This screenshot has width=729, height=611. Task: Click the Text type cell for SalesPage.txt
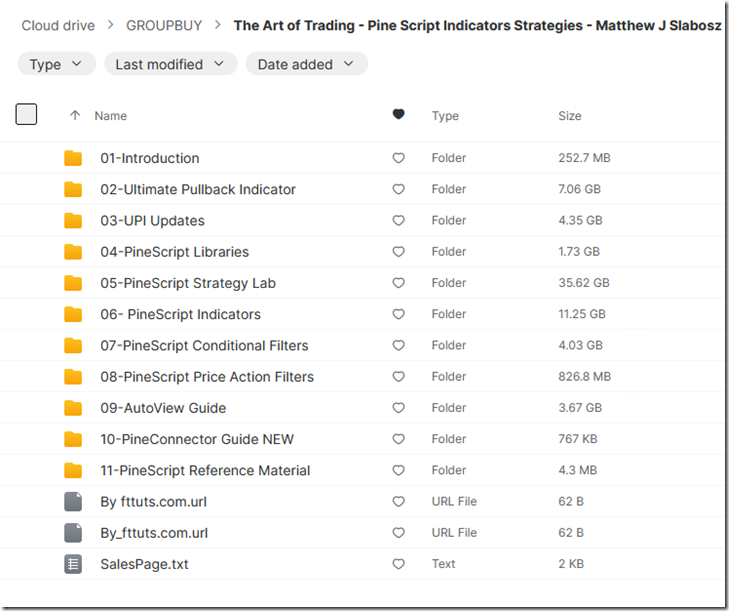(x=444, y=564)
